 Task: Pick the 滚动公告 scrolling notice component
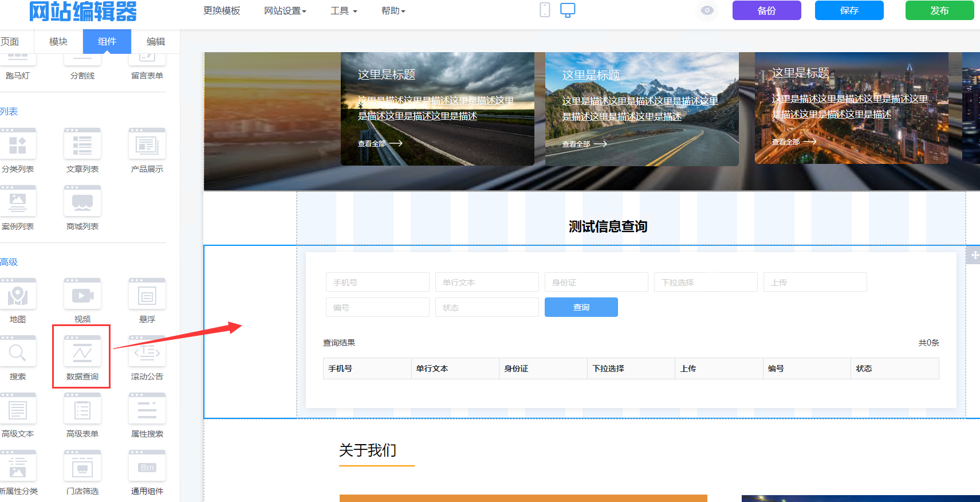147,353
